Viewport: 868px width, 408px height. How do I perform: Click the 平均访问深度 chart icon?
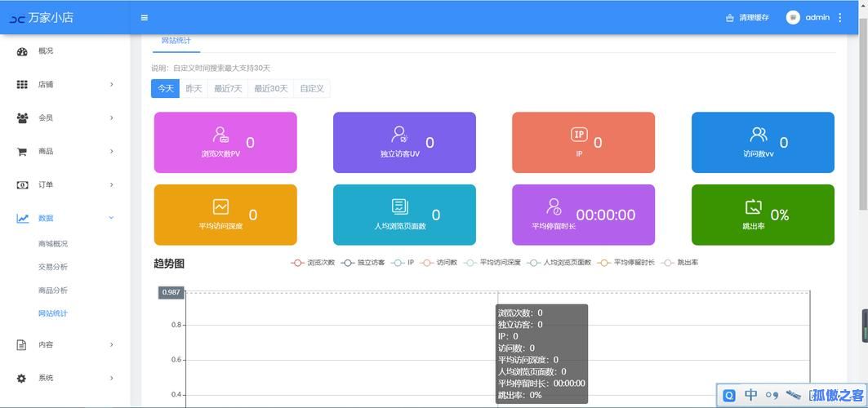(x=220, y=206)
